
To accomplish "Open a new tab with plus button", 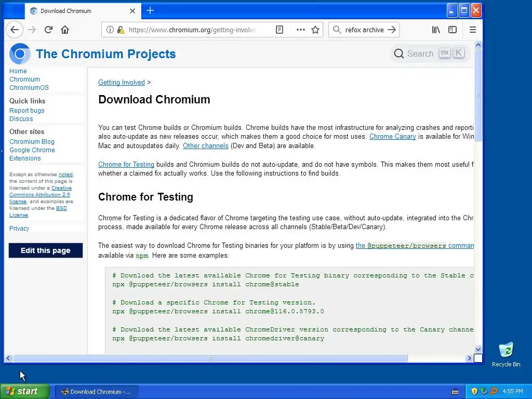I will (150, 11).
